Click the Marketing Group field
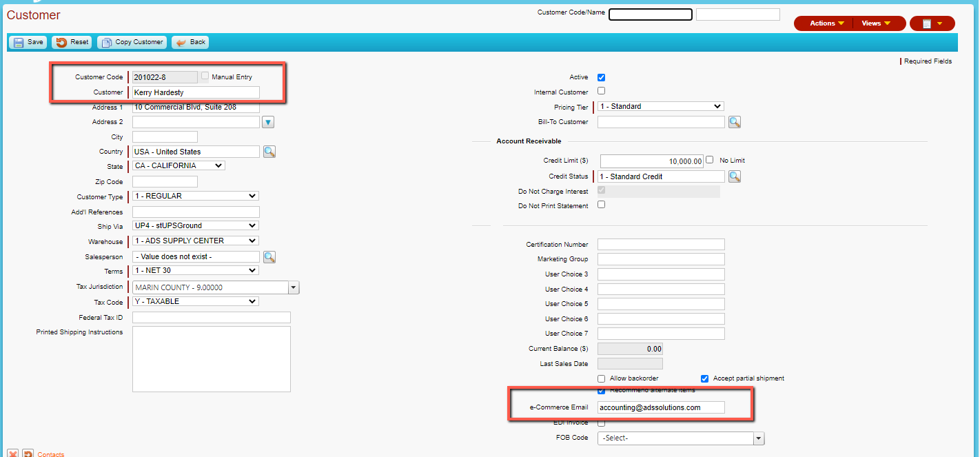 coord(661,259)
